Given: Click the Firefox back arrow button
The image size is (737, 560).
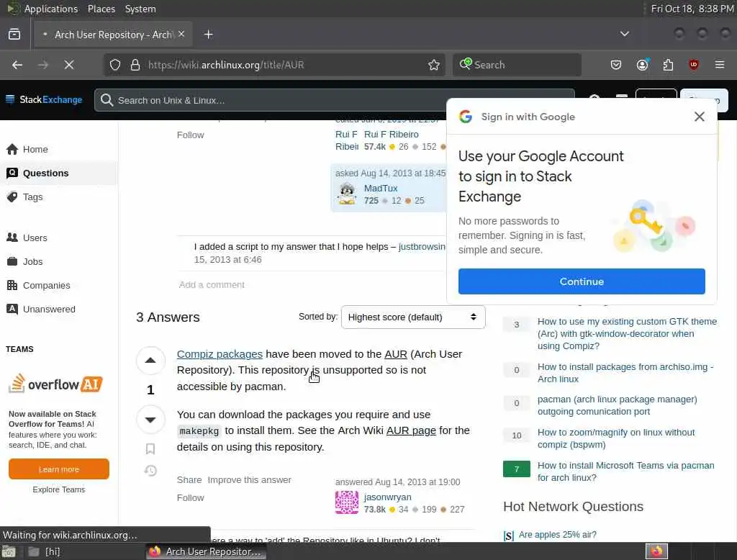Looking at the screenshot, I should coord(17,65).
